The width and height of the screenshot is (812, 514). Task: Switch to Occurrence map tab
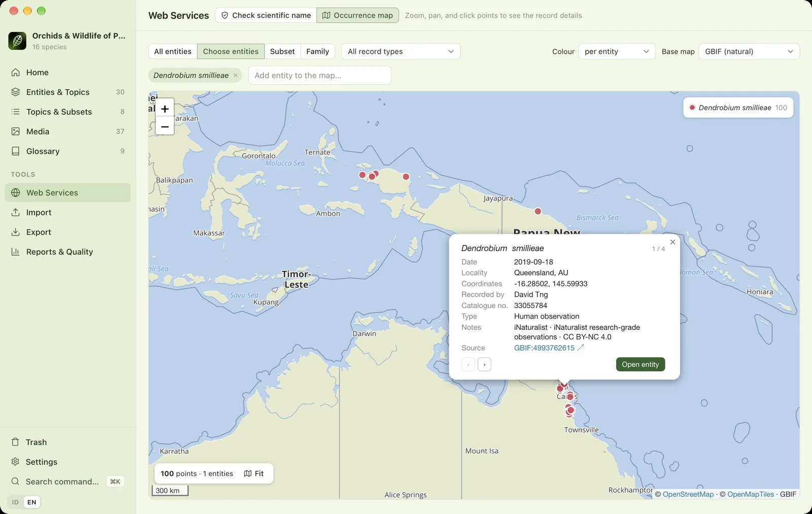(x=358, y=16)
